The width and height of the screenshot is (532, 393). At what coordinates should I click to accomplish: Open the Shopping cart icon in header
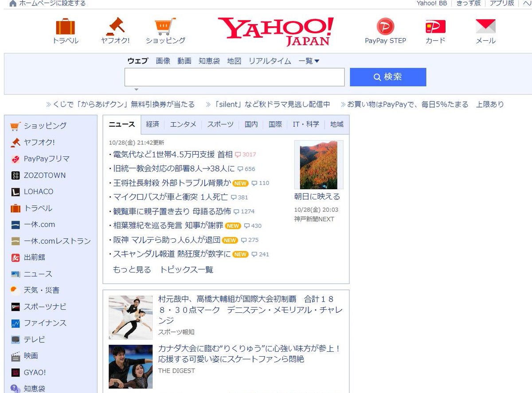click(165, 26)
